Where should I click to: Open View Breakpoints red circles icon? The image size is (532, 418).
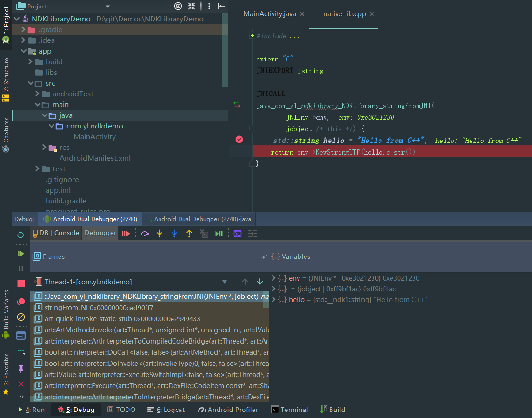point(21,302)
